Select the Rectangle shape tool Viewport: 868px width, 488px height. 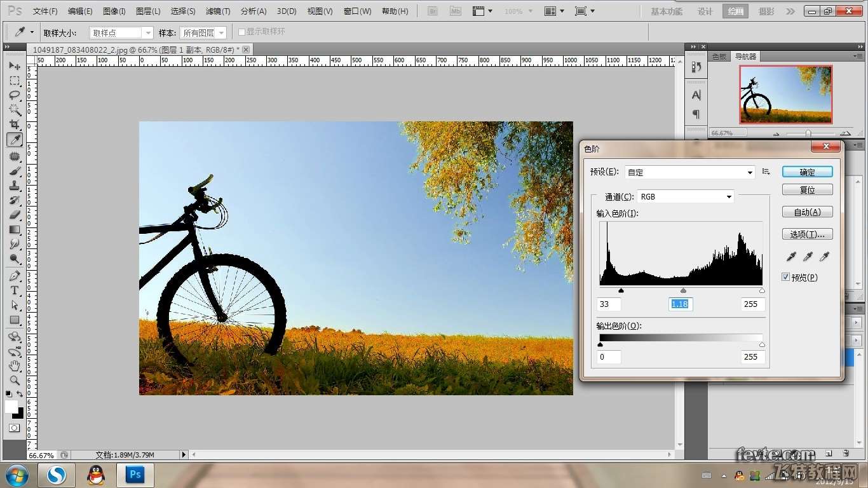[15, 320]
